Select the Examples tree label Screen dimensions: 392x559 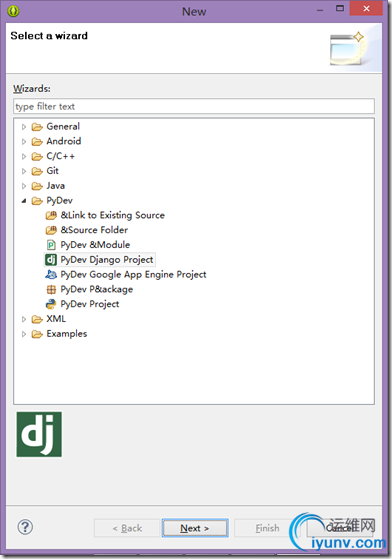67,334
